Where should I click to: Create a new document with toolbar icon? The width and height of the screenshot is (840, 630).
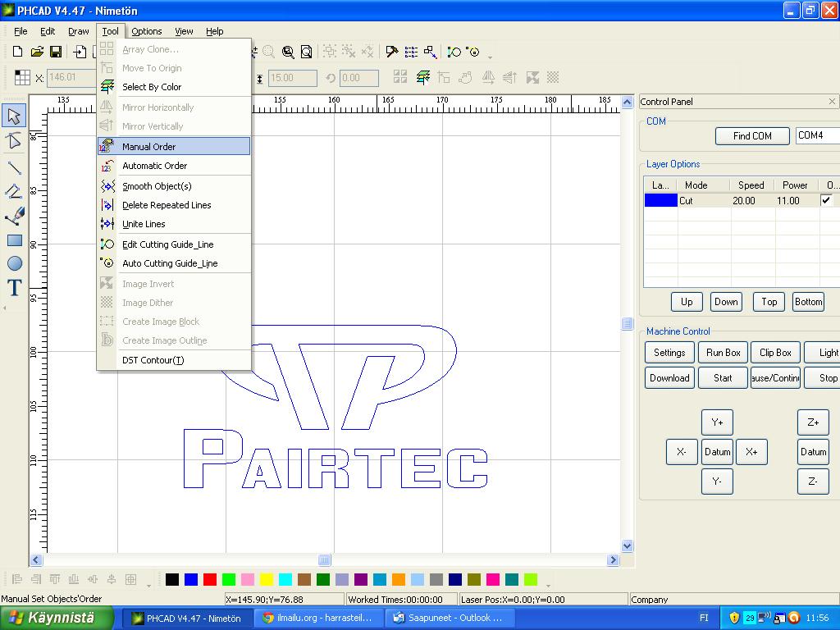18,52
